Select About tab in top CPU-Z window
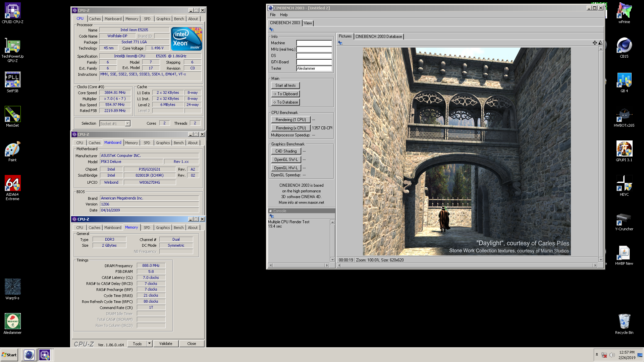Viewport: 644px width, 362px height. pos(193,19)
